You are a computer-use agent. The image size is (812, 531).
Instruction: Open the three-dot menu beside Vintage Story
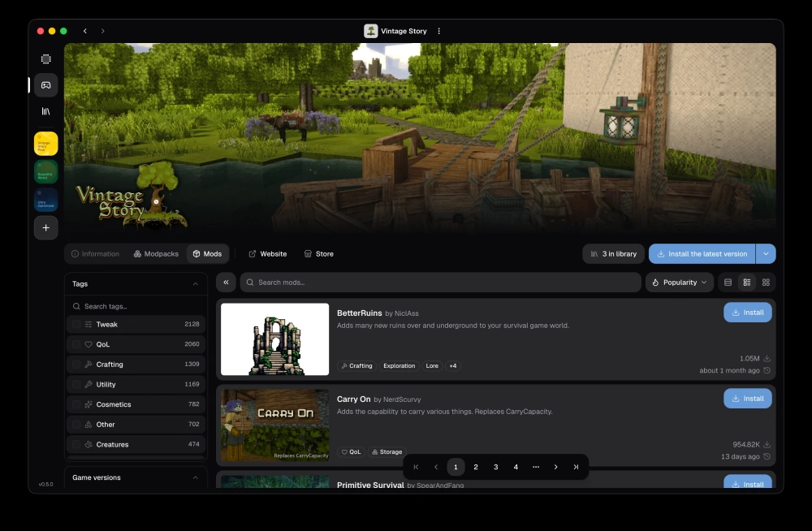click(438, 31)
